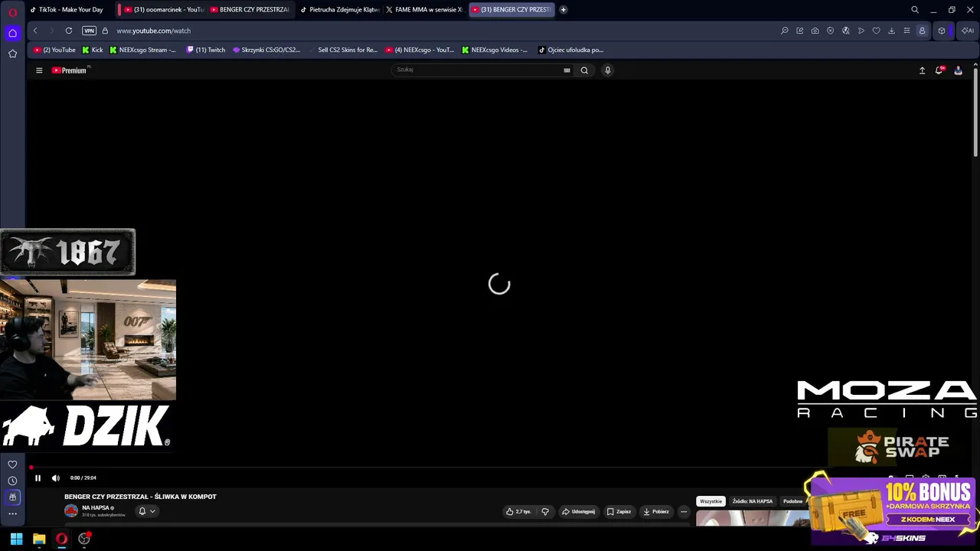The width and height of the screenshot is (980, 551).
Task: Click the Zapisz save button
Action: (619, 511)
